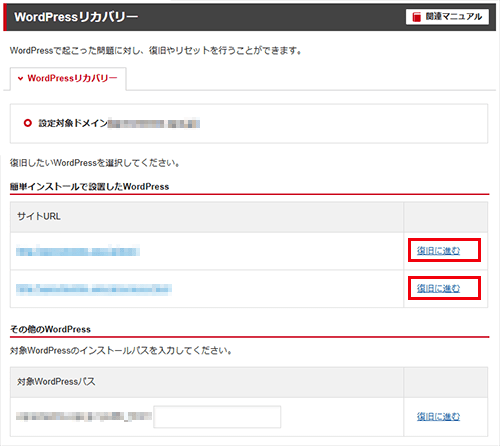500x446 pixels.
Task: Click 復旧に進む for the first site URL
Action: 438,250
